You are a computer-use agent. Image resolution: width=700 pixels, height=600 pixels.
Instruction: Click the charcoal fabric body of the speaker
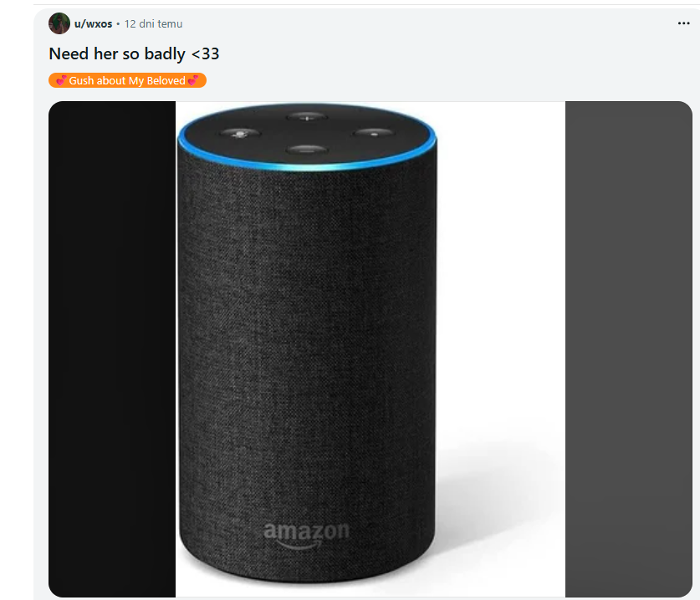coord(307,348)
